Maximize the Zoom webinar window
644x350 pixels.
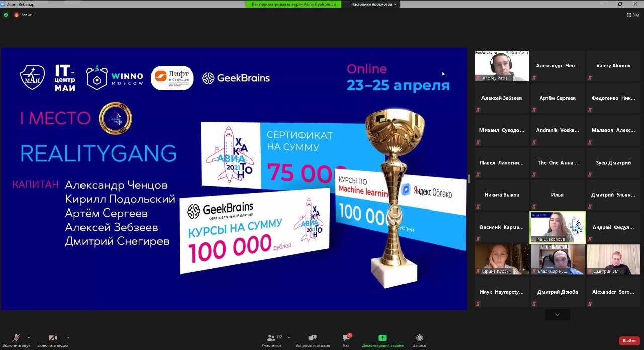tap(620, 4)
